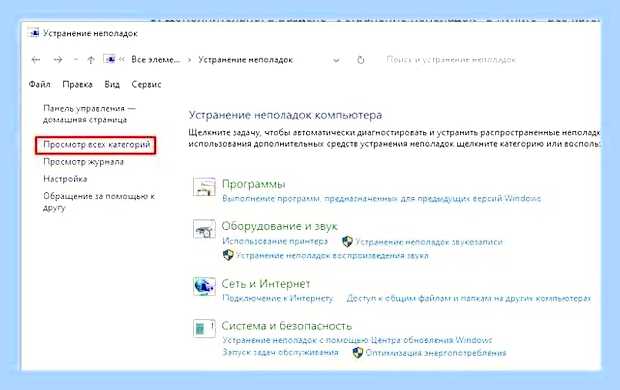The height and width of the screenshot is (390, 620).
Task: Go forward with the right arrow
Action: tap(58, 60)
